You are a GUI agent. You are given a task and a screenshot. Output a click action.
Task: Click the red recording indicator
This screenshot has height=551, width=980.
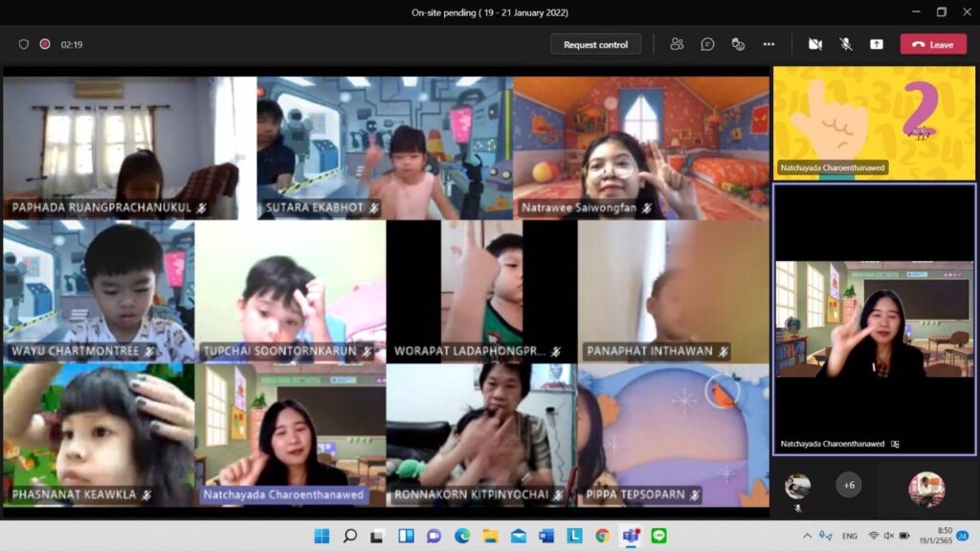coord(45,44)
